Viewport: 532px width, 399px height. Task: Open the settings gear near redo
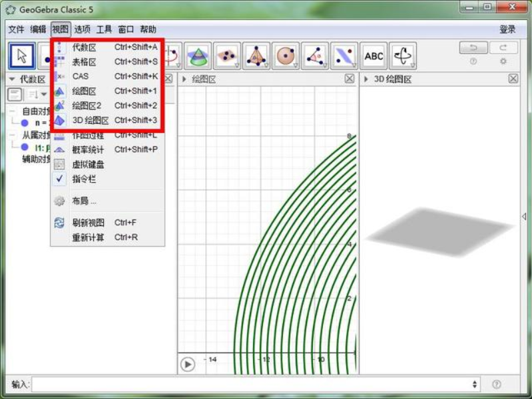click(503, 61)
